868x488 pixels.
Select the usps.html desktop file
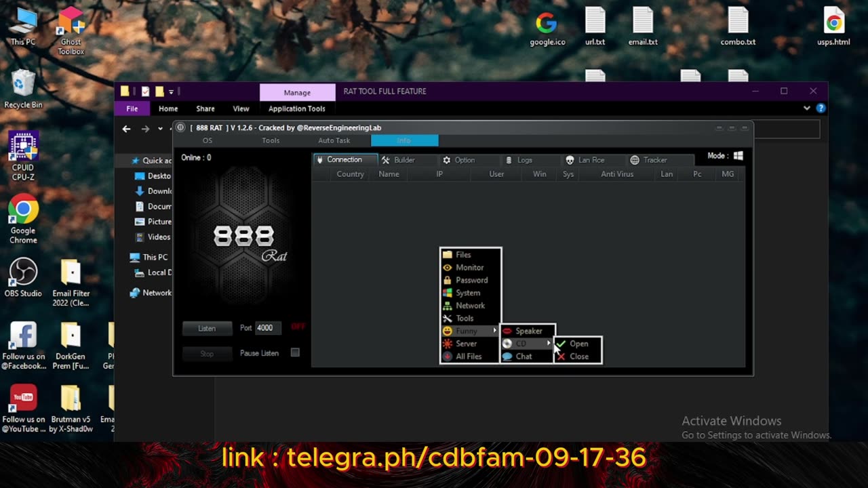tap(834, 27)
